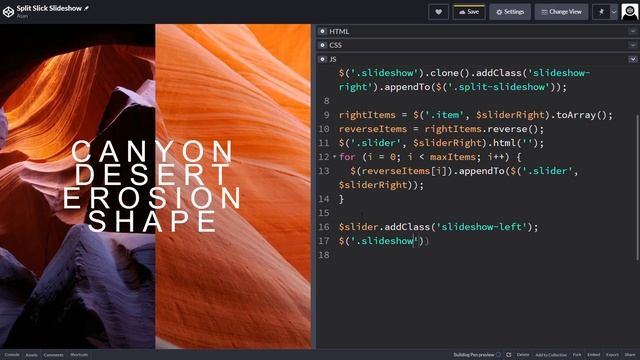The width and height of the screenshot is (640, 360).
Task: Edit the pen title pencil icon
Action: coord(87,8)
